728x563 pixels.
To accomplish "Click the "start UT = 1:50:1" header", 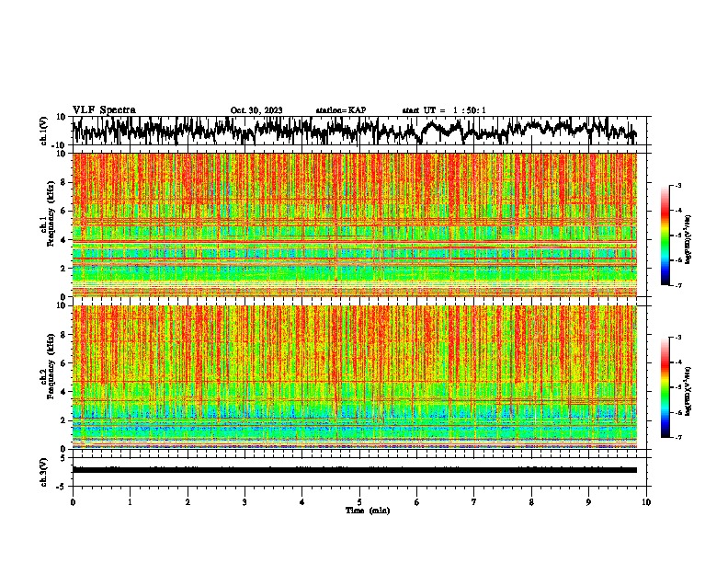I will [444, 110].
